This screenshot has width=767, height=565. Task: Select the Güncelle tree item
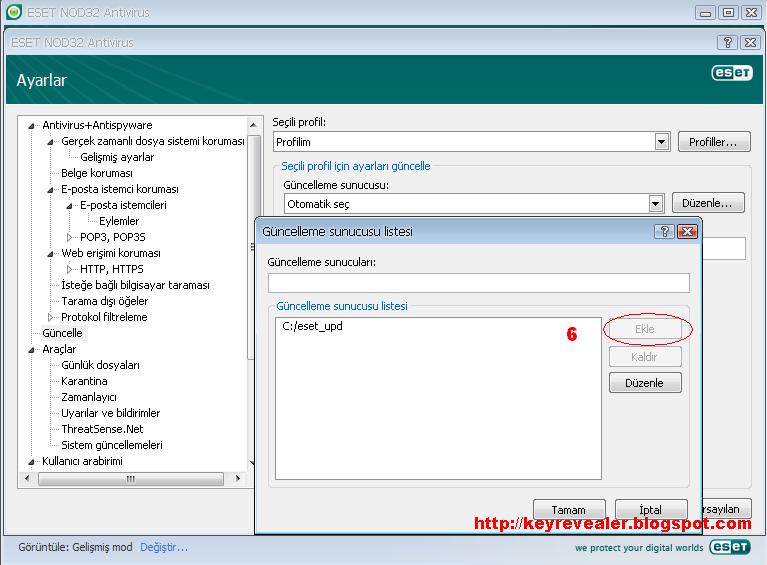pyautogui.click(x=62, y=333)
